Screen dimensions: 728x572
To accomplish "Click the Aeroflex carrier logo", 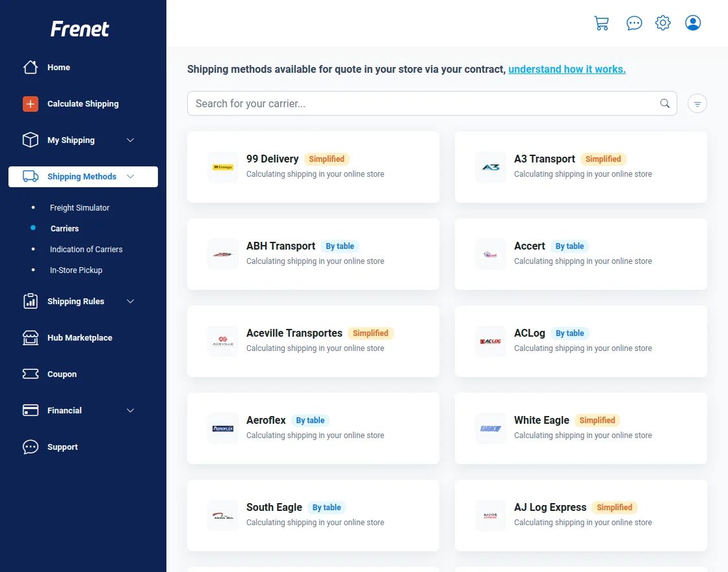I will click(223, 428).
